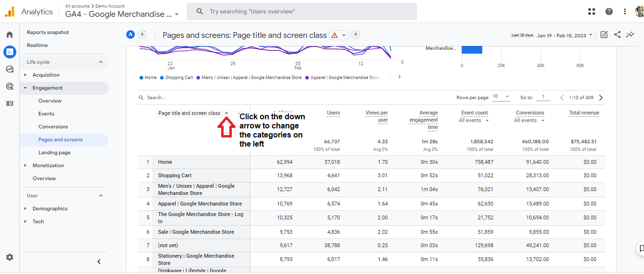
Task: Customize report pencil chart icon
Action: (604, 34)
